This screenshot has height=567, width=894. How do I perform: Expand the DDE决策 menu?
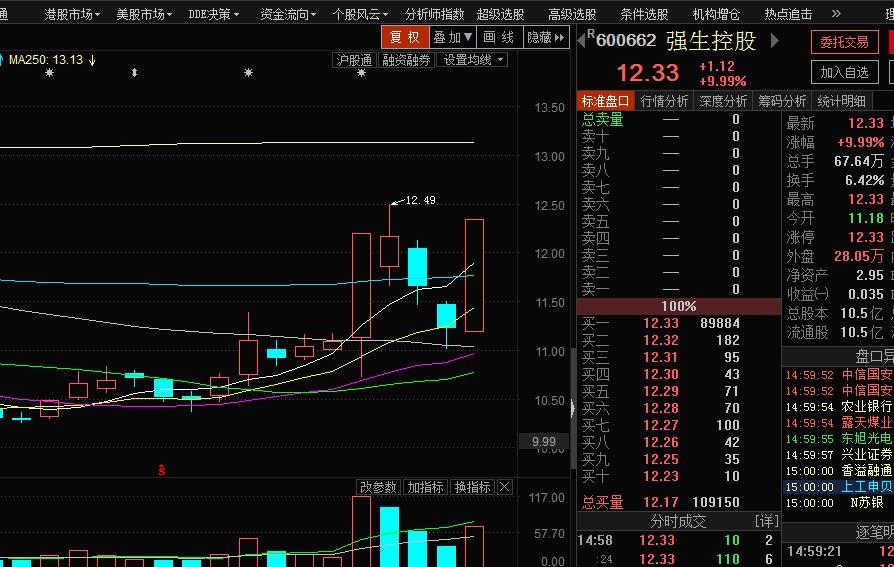point(214,14)
